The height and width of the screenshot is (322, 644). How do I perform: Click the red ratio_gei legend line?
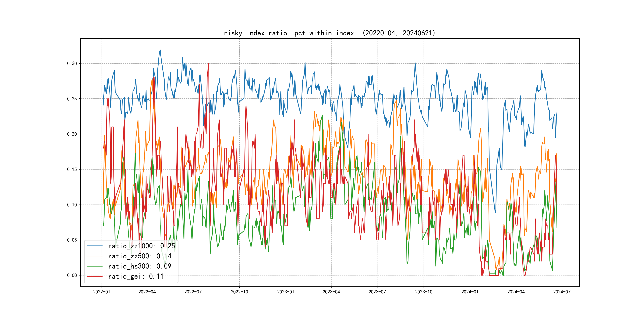coord(94,276)
